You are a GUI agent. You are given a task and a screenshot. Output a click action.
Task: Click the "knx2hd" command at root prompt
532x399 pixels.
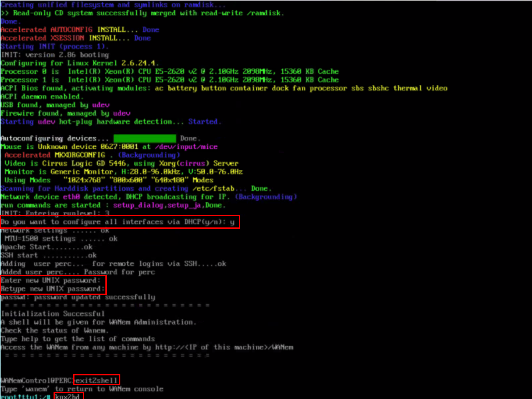click(68, 396)
